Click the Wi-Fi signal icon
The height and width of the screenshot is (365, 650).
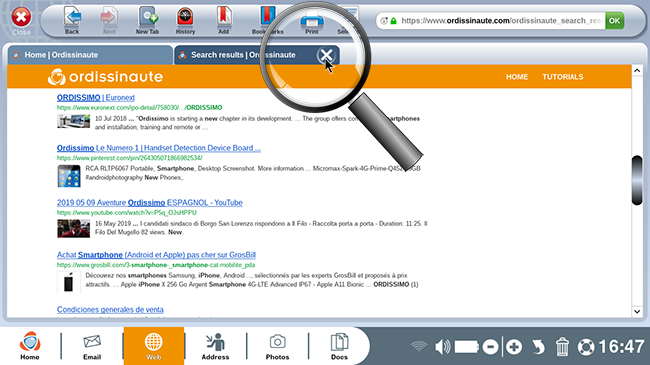(x=419, y=346)
